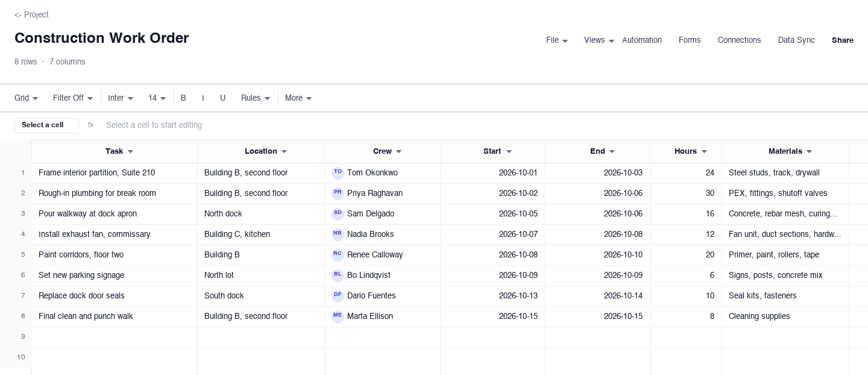
Task: Select cell 'Install exhaust fan, commissary'
Action: 115,235
